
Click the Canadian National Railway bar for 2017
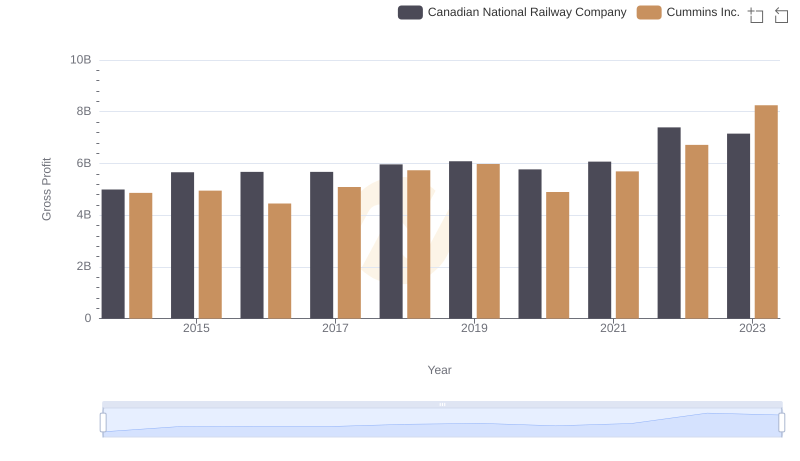(321, 245)
